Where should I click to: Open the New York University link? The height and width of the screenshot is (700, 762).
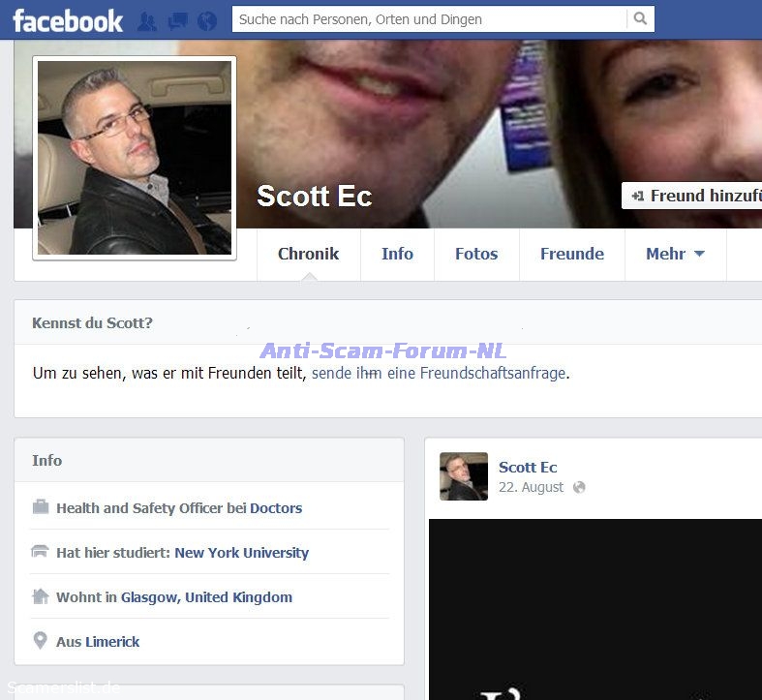click(241, 553)
